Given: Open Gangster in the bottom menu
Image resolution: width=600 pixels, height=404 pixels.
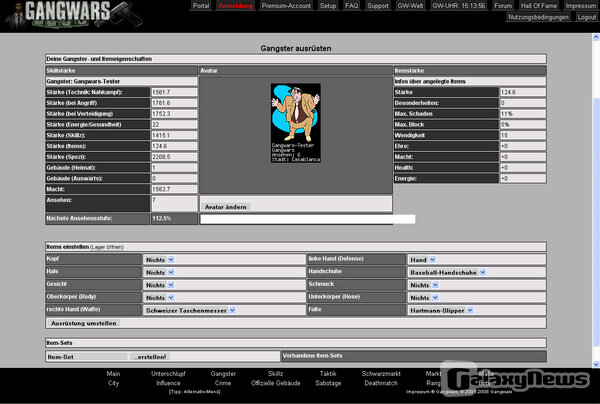Looking at the screenshot, I should pyautogui.click(x=223, y=374).
